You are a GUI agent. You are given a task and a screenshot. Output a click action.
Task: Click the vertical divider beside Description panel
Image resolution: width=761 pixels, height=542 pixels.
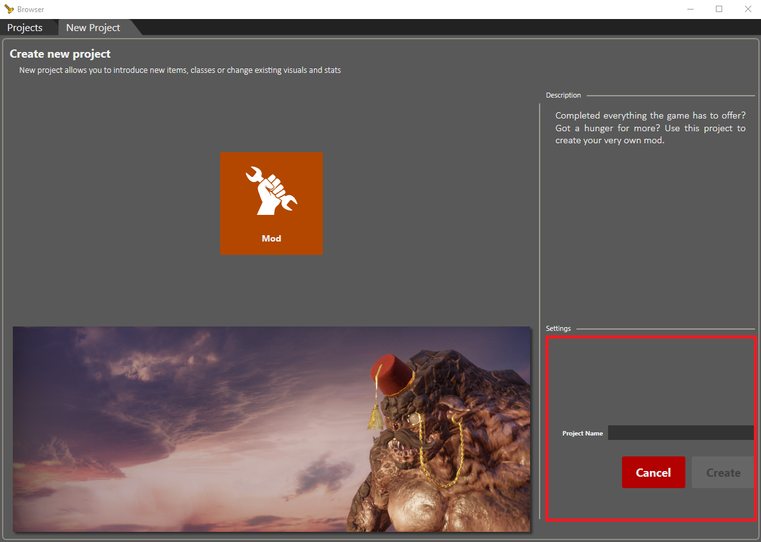pos(540,210)
